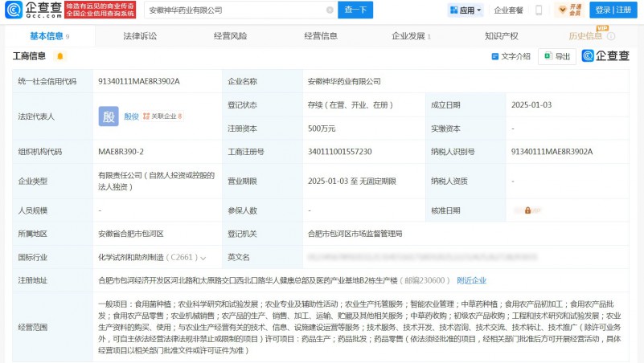Click the mobile phone icon in the header
The width and height of the screenshot is (644, 363).
[x=539, y=10]
